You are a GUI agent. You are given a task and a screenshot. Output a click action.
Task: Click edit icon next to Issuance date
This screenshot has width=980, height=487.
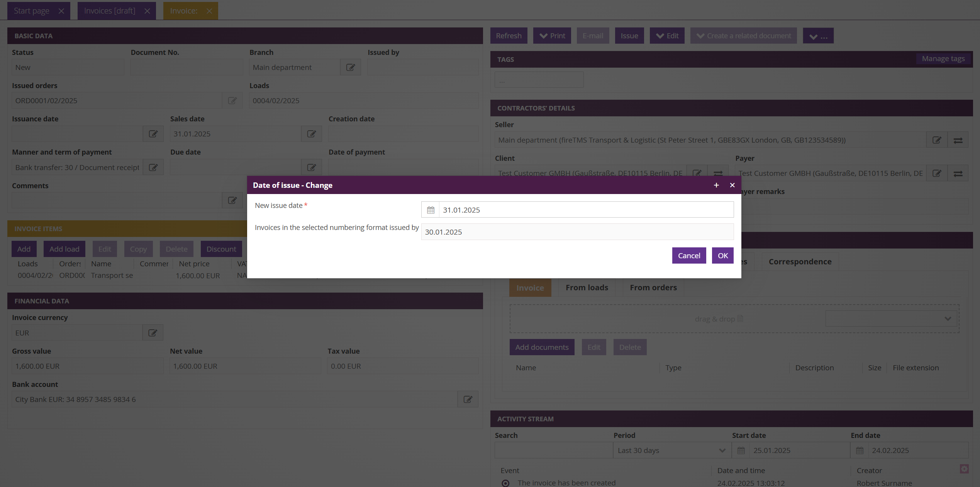pyautogui.click(x=153, y=134)
